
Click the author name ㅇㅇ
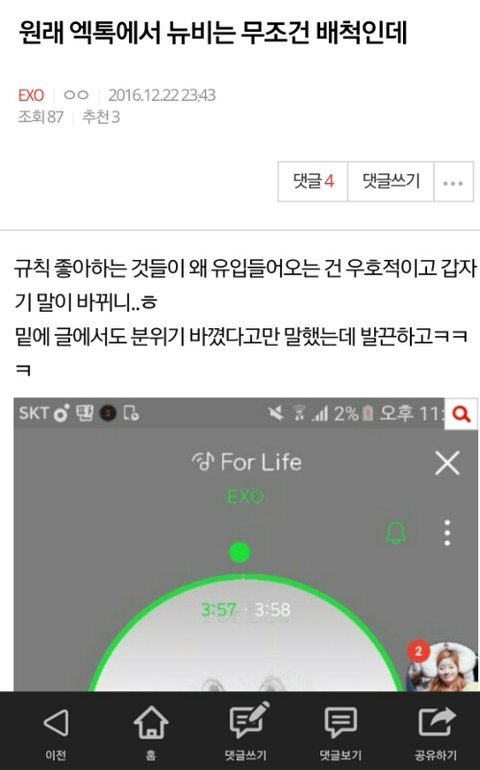tap(76, 95)
